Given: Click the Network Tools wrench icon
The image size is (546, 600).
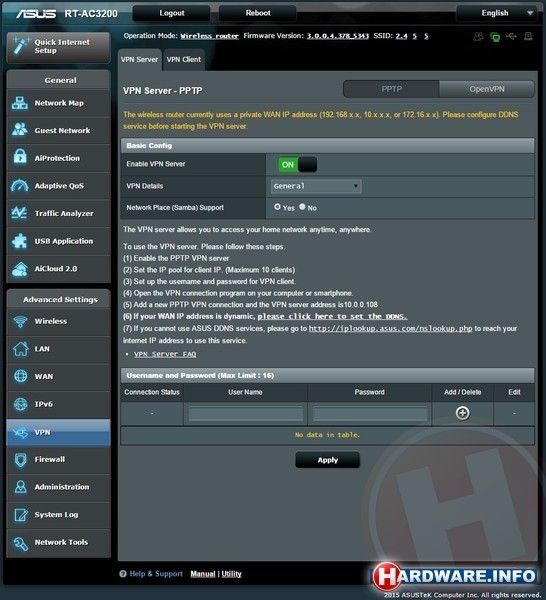Looking at the screenshot, I should pyautogui.click(x=20, y=543).
